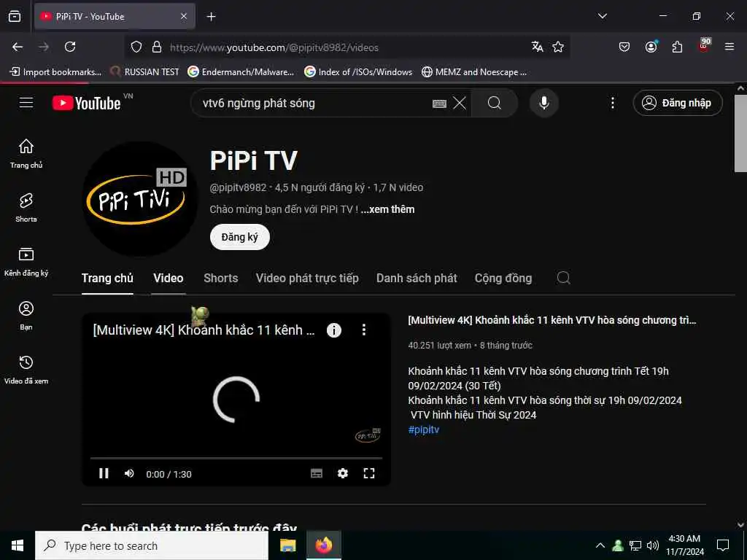The width and height of the screenshot is (747, 560).
Task: Click the title overlay inside the player
Action: point(204,330)
